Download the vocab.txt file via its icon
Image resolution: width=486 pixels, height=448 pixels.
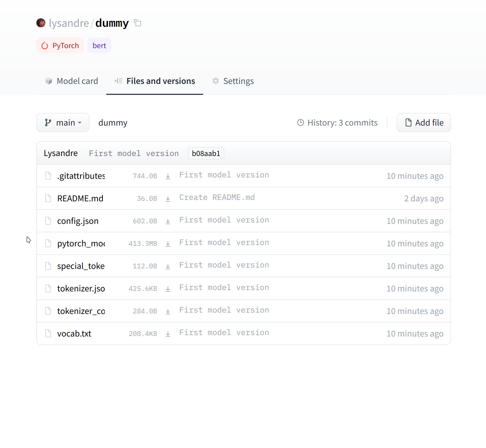[168, 334]
